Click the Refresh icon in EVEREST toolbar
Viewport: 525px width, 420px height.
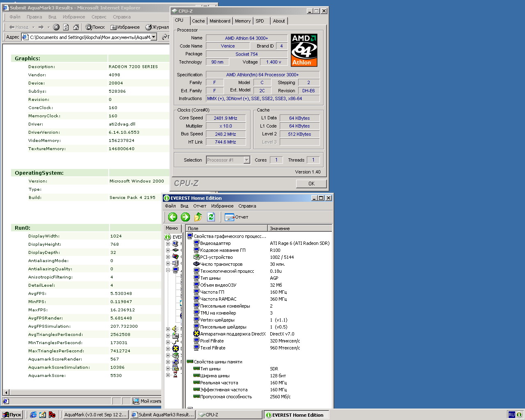tap(211, 217)
